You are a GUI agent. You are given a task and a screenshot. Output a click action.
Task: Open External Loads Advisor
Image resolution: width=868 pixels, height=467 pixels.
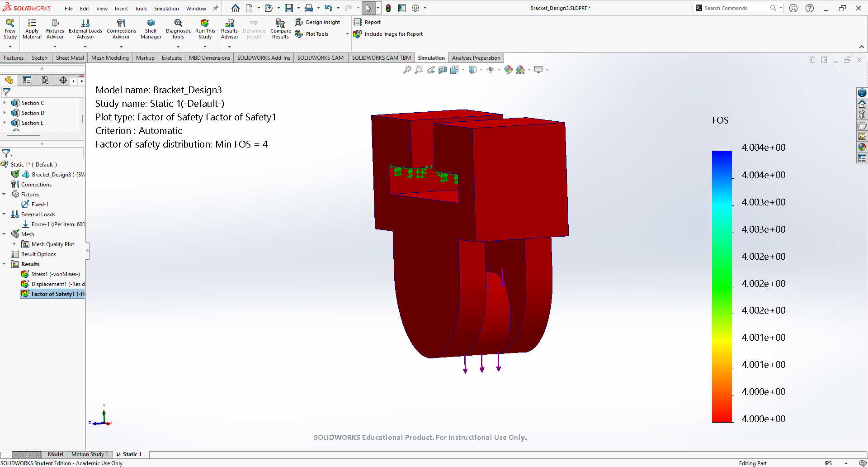[x=85, y=29]
